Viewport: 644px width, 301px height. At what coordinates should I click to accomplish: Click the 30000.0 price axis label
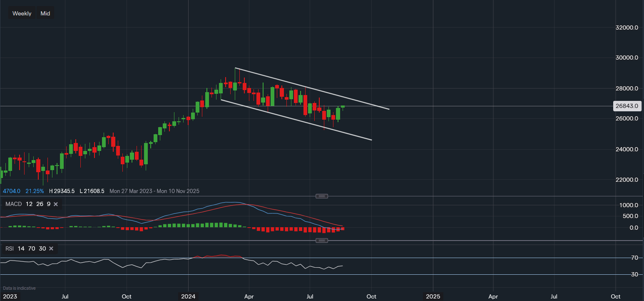[x=627, y=58]
